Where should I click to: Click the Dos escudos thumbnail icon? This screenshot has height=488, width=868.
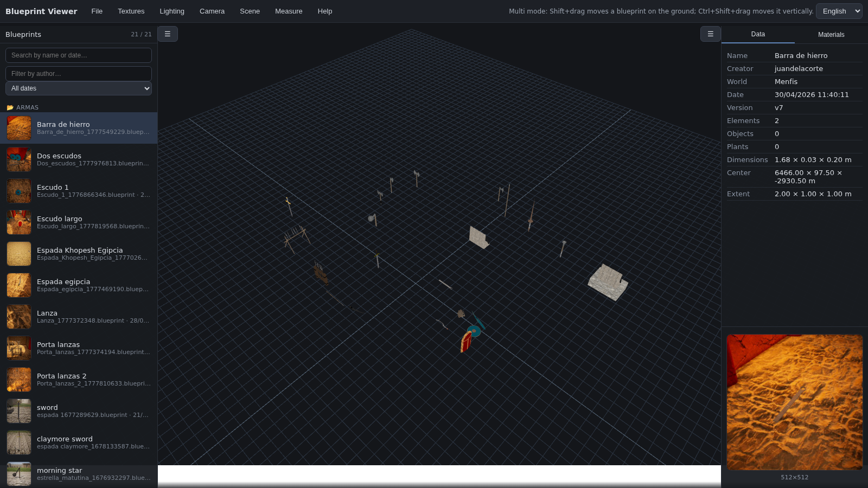click(x=19, y=159)
